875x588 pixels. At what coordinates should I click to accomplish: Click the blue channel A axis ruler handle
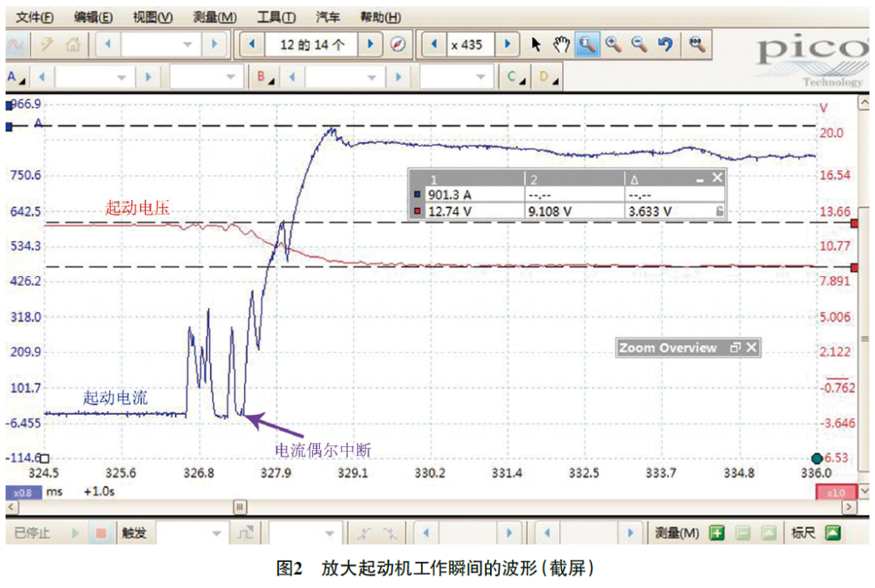[x=9, y=127]
